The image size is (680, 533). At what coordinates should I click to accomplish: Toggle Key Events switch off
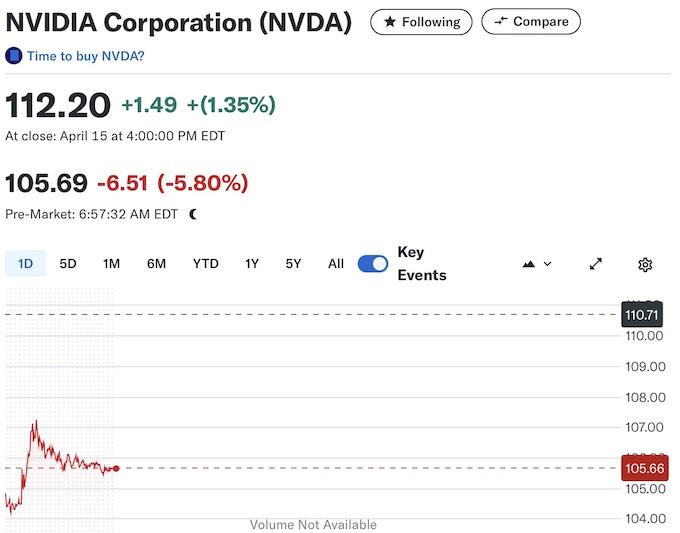(373, 264)
